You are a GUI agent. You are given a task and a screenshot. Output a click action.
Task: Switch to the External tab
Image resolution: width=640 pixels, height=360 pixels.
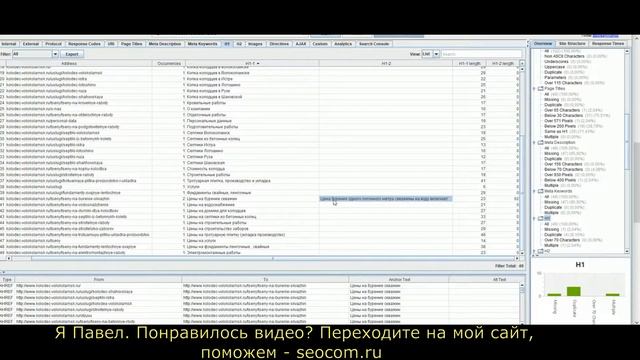click(x=31, y=44)
